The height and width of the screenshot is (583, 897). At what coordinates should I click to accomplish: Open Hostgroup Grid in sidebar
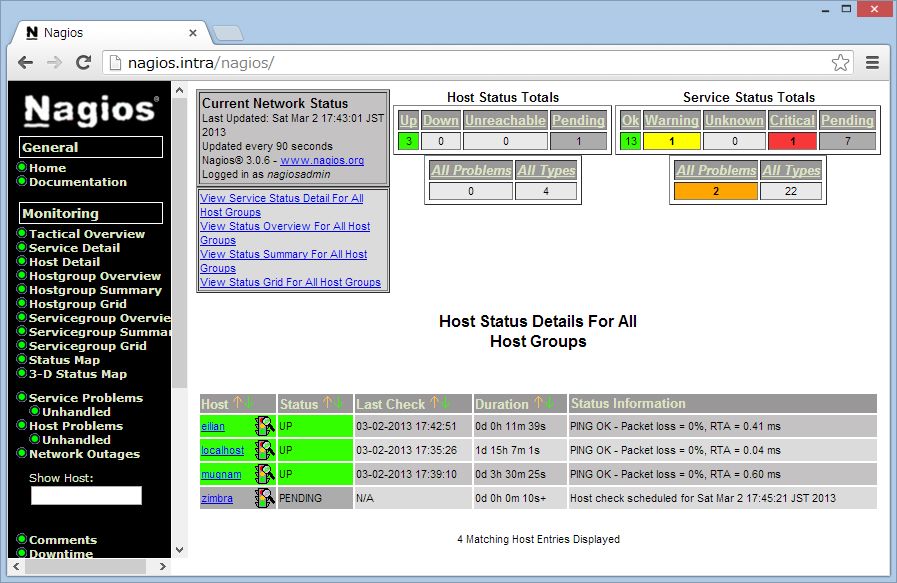pos(78,304)
